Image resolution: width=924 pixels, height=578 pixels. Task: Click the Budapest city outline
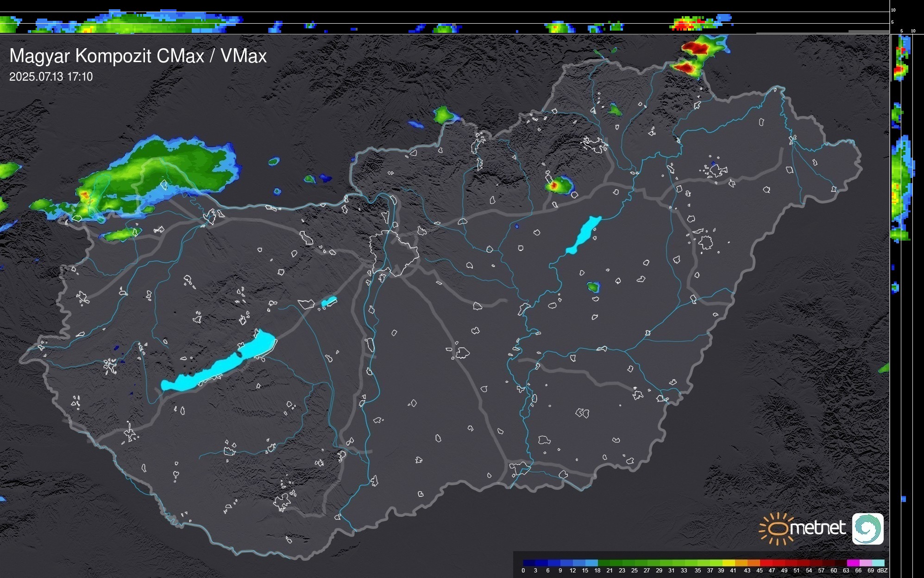coord(394,253)
